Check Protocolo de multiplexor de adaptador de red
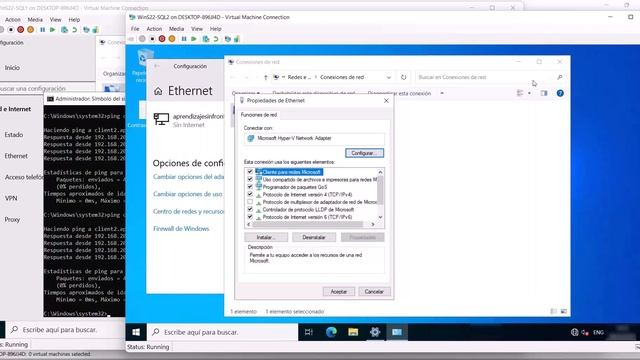 [x=250, y=202]
